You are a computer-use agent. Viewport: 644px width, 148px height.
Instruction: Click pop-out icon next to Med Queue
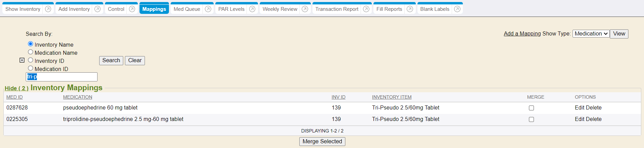(208, 9)
